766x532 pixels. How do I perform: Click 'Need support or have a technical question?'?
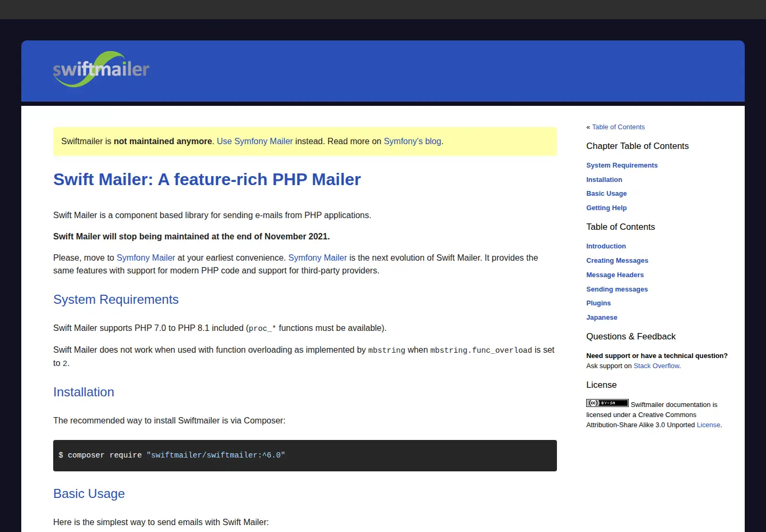click(x=657, y=356)
